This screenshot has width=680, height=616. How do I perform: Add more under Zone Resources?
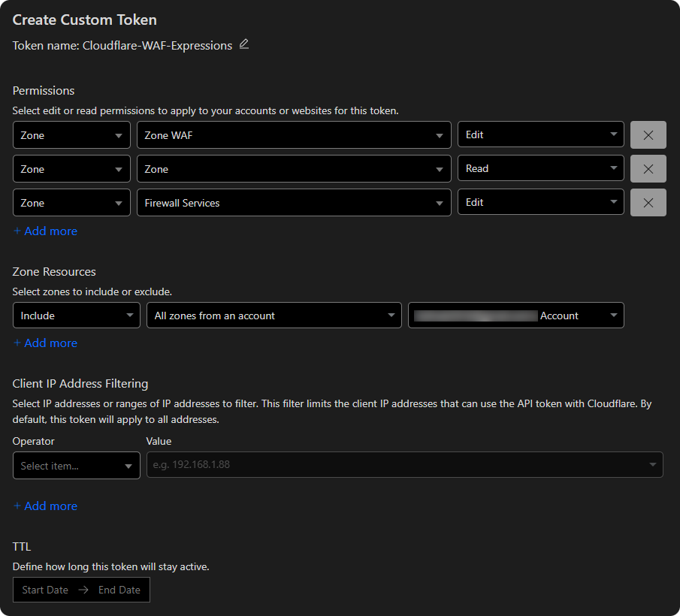(45, 343)
